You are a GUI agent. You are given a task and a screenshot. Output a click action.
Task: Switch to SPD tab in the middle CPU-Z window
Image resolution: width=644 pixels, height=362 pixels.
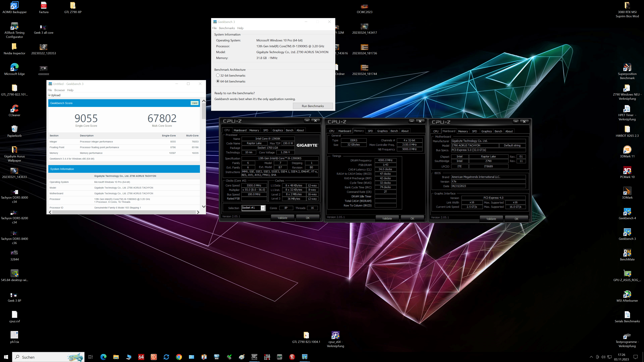click(x=370, y=131)
